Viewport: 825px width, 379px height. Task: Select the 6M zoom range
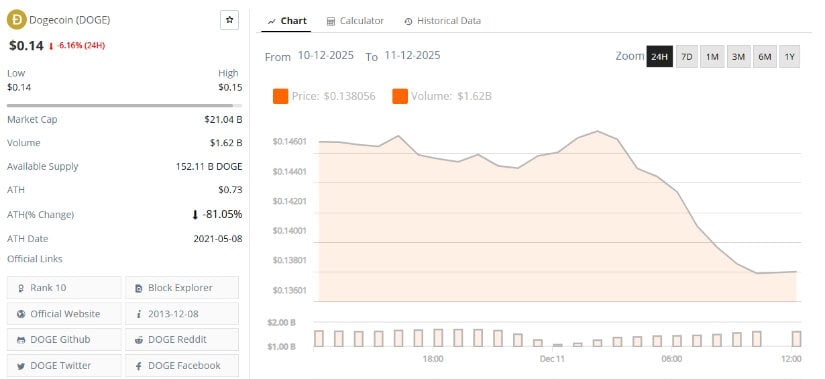click(x=764, y=57)
